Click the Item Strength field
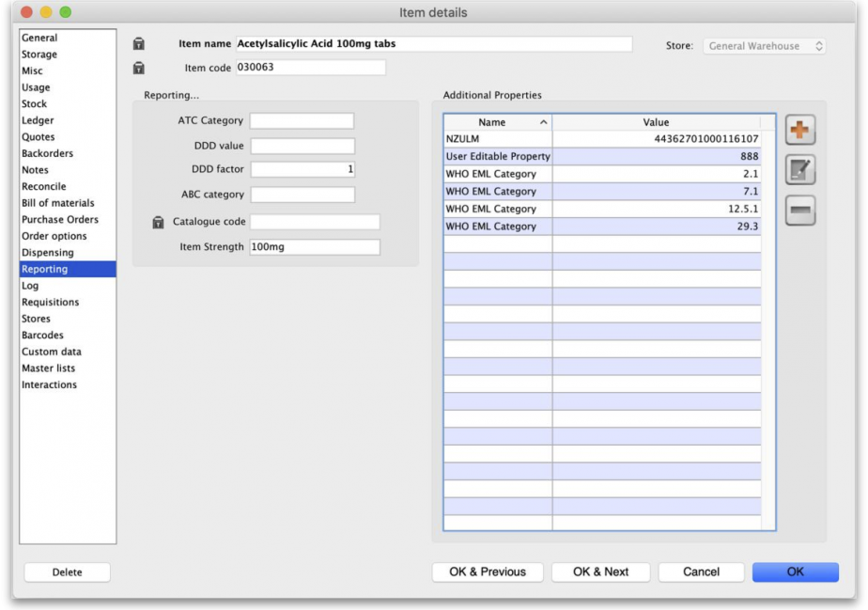 tap(315, 247)
